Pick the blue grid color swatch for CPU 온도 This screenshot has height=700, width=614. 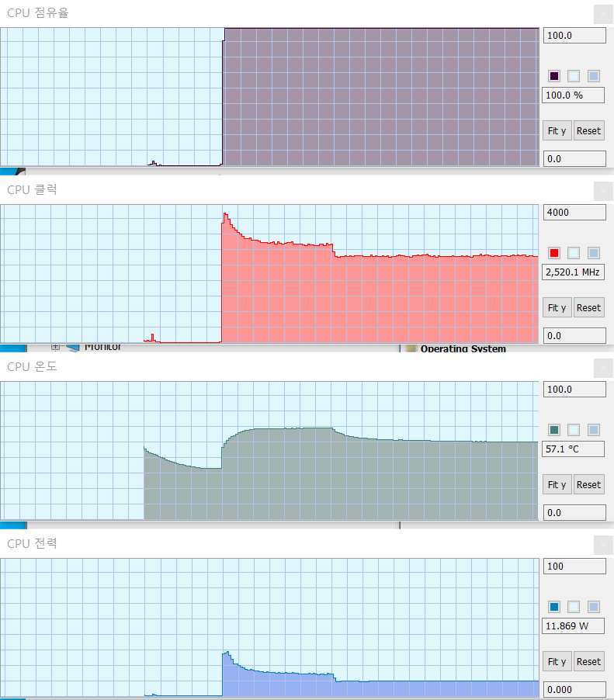594,429
